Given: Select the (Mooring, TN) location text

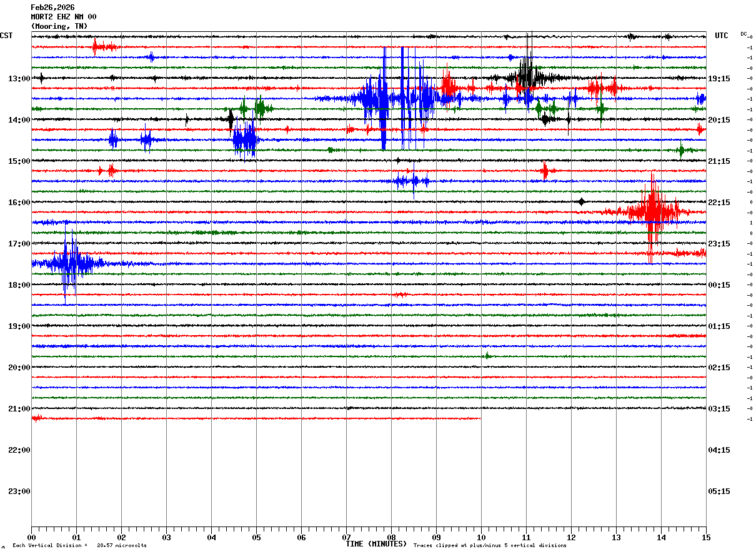Looking at the screenshot, I should 59,26.
